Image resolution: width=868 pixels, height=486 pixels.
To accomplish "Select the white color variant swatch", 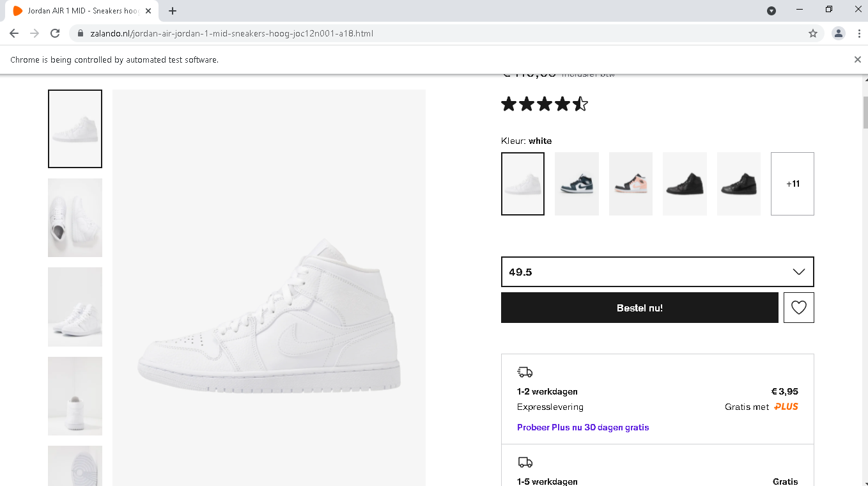I will [523, 184].
